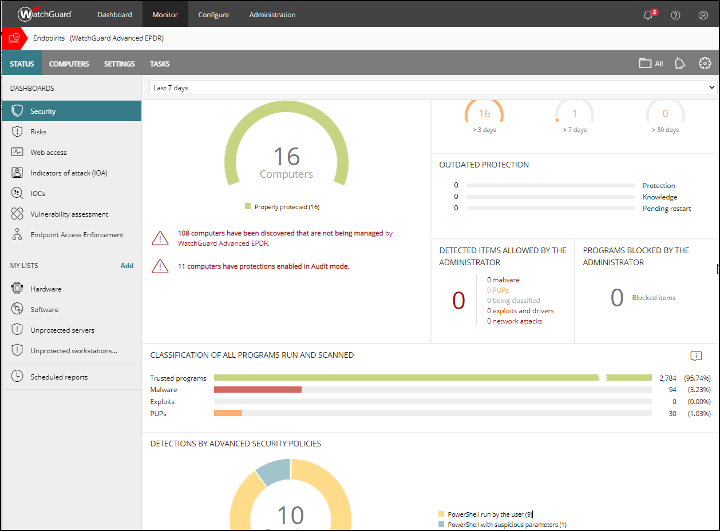Open the Tasks tab
The height and width of the screenshot is (532, 720).
[x=160, y=64]
